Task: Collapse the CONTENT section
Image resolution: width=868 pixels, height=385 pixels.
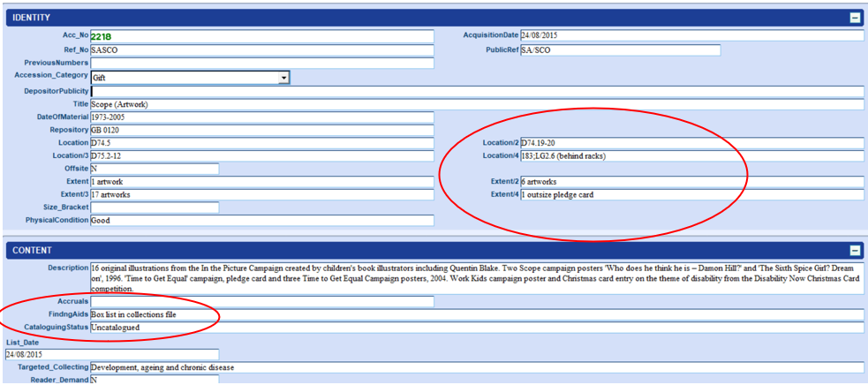Action: tap(854, 250)
